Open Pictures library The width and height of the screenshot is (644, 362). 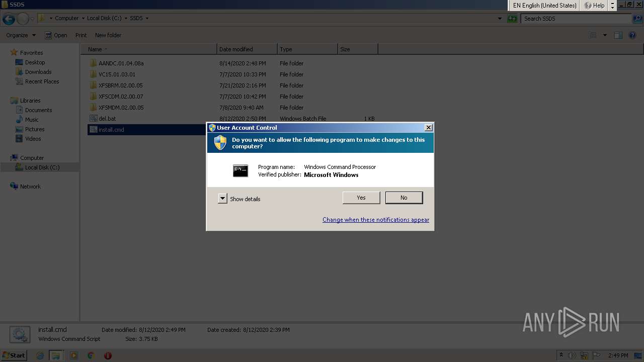coord(35,129)
